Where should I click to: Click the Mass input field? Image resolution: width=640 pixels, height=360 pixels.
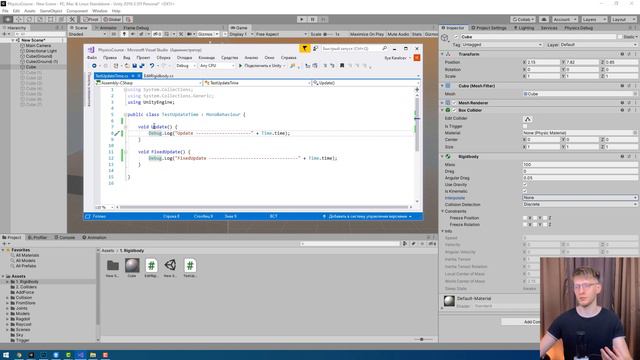click(x=580, y=164)
